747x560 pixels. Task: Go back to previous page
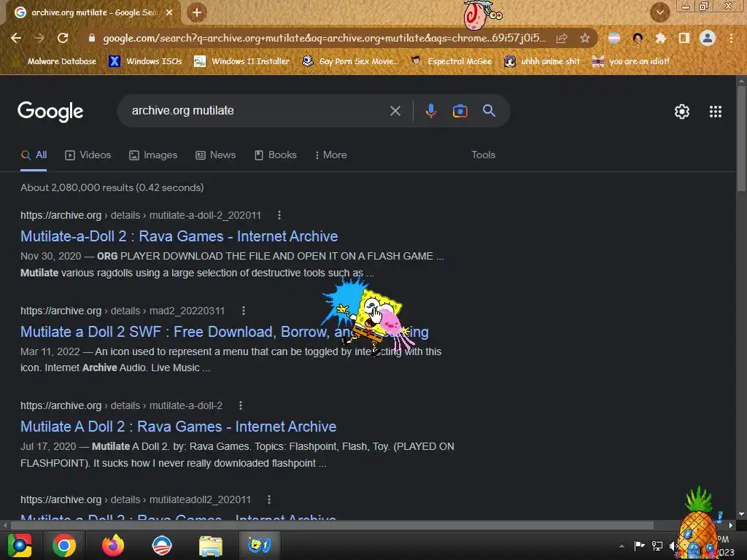[16, 38]
